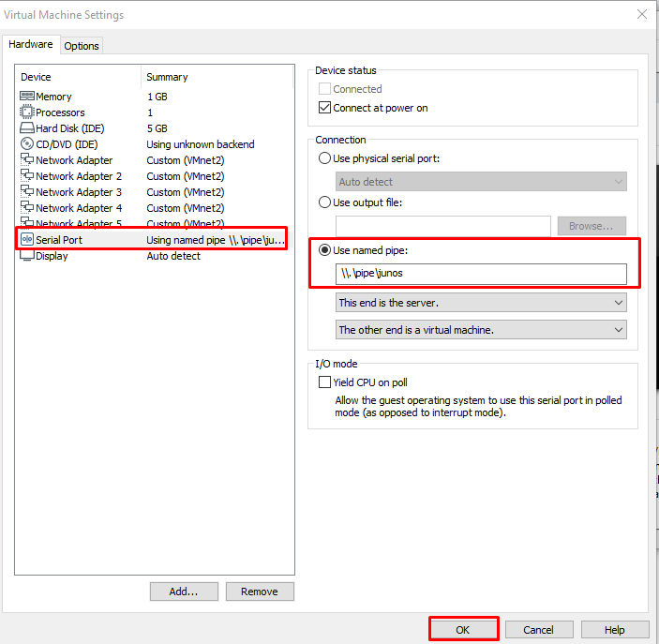
Task: Switch to the Hardware tab
Action: click(x=31, y=44)
